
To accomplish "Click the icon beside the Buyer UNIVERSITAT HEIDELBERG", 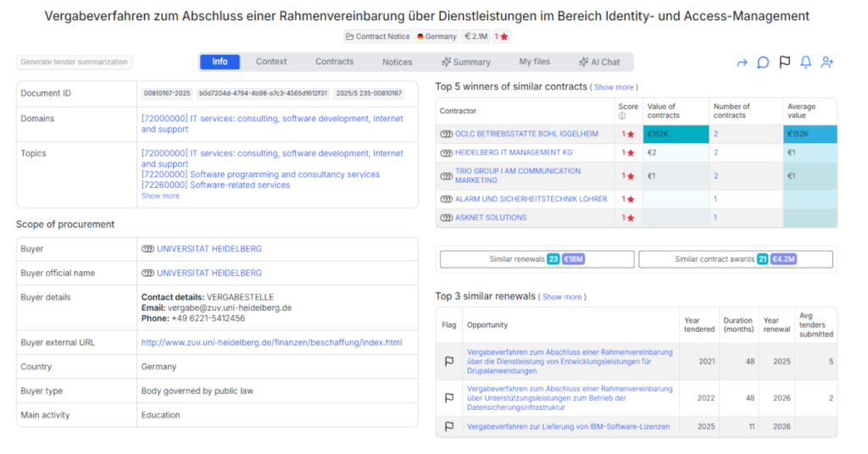I will 147,249.
